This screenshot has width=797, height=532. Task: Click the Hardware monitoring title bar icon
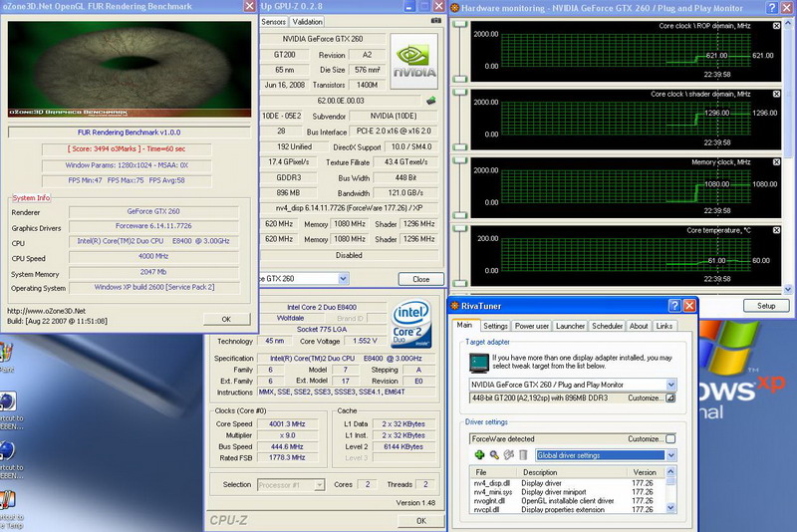point(455,8)
